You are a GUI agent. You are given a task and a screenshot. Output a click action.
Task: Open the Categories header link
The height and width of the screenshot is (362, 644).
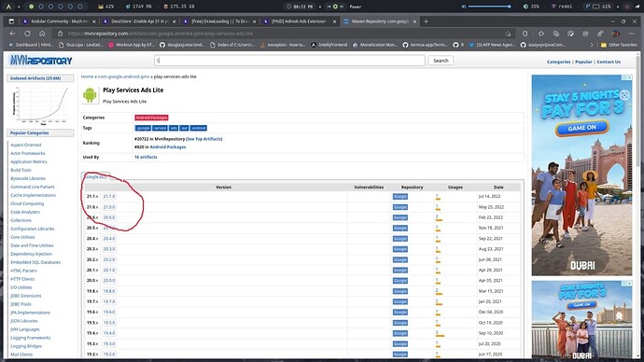[558, 62]
